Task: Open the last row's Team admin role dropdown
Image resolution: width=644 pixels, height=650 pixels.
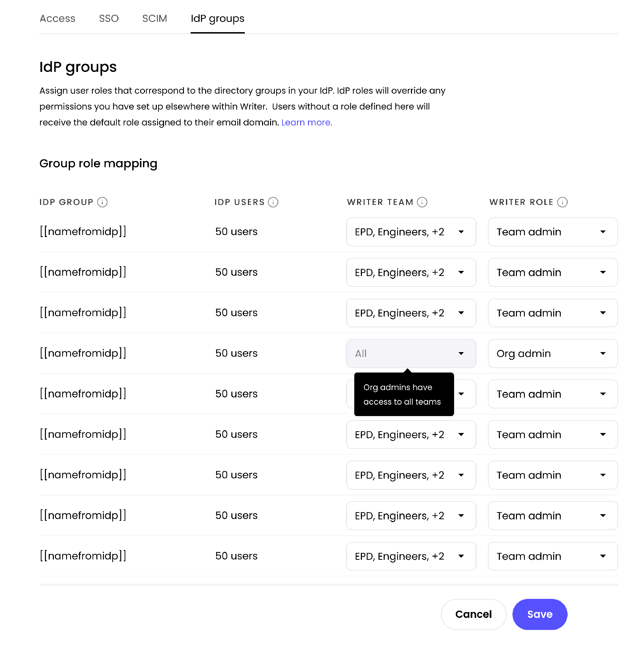Action: click(x=552, y=556)
